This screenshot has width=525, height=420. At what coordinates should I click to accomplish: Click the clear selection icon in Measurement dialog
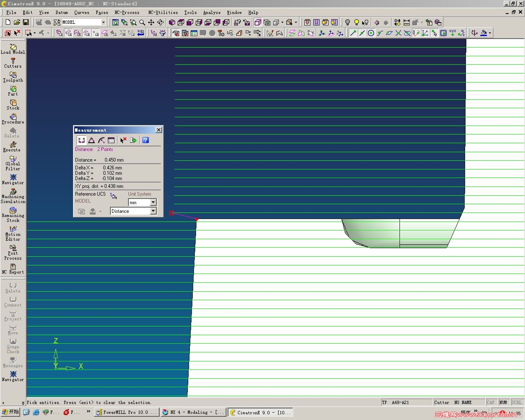coord(123,140)
